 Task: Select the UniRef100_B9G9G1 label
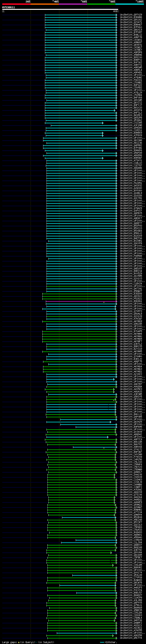[131, 301]
